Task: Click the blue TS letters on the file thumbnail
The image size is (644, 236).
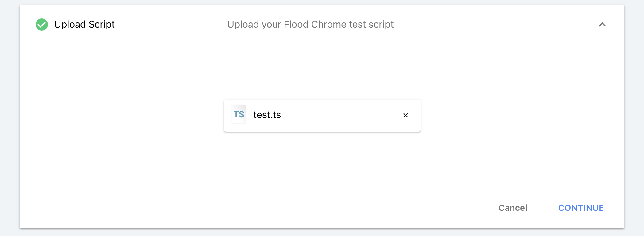Action: pos(239,115)
